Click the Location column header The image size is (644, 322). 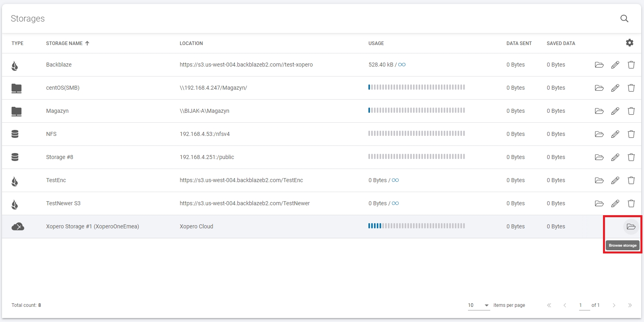click(x=191, y=43)
